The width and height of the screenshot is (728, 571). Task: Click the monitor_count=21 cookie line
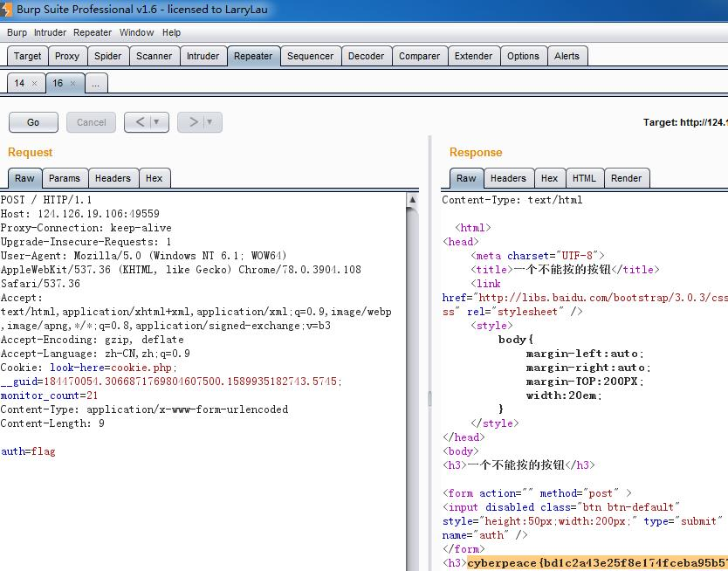(49, 396)
